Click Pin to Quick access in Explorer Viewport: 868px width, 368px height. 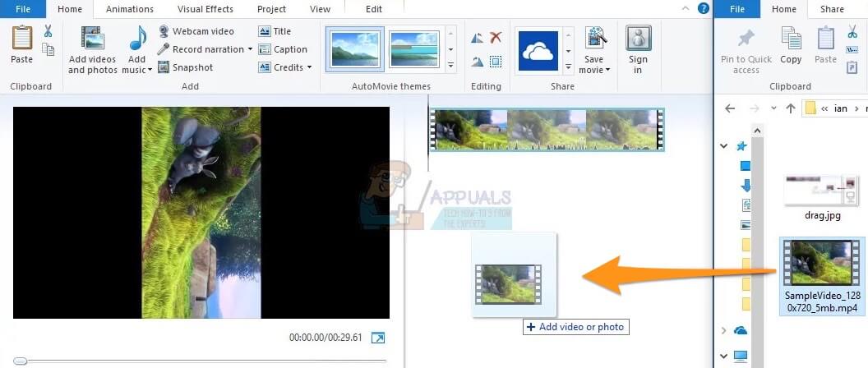746,39
